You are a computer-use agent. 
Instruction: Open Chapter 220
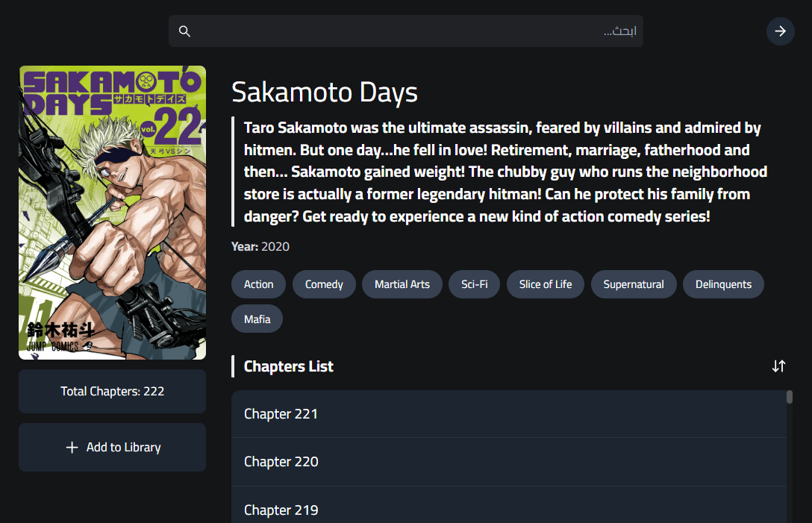click(x=509, y=462)
